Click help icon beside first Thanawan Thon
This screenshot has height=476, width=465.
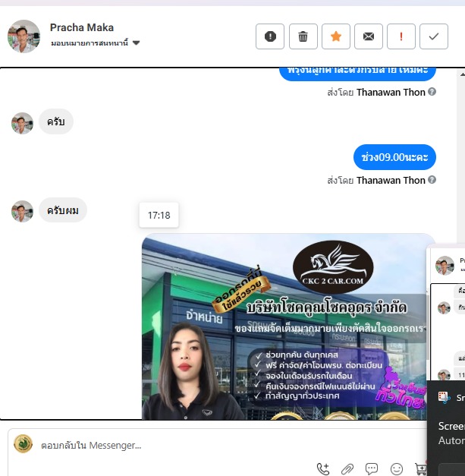(x=432, y=92)
